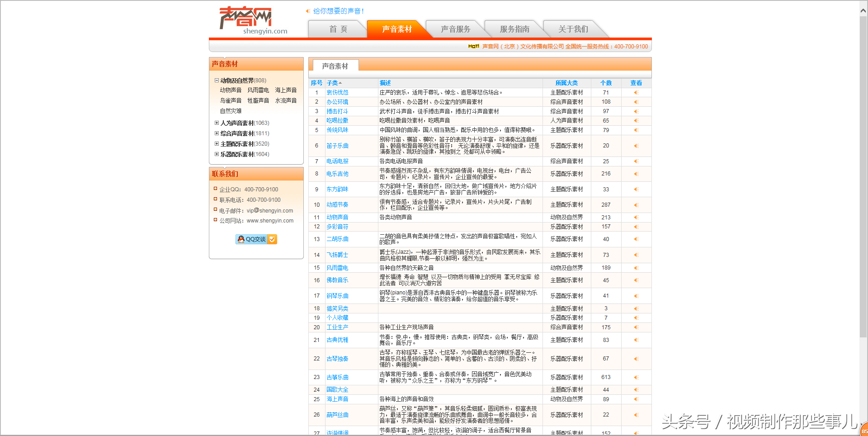The image size is (868, 436).
Task: Open the 古筝乐曲 subcategory link
Action: point(337,377)
